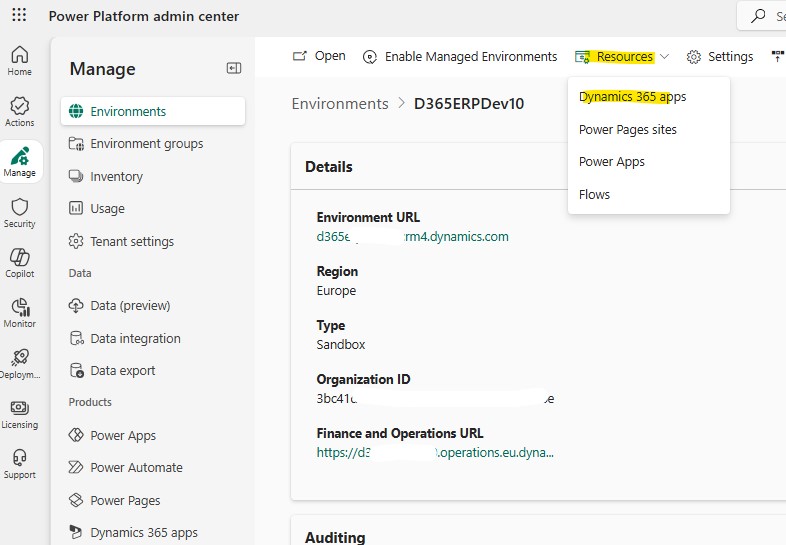This screenshot has height=545, width=786.
Task: Open the Finance and Operations URL link
Action: coord(435,453)
